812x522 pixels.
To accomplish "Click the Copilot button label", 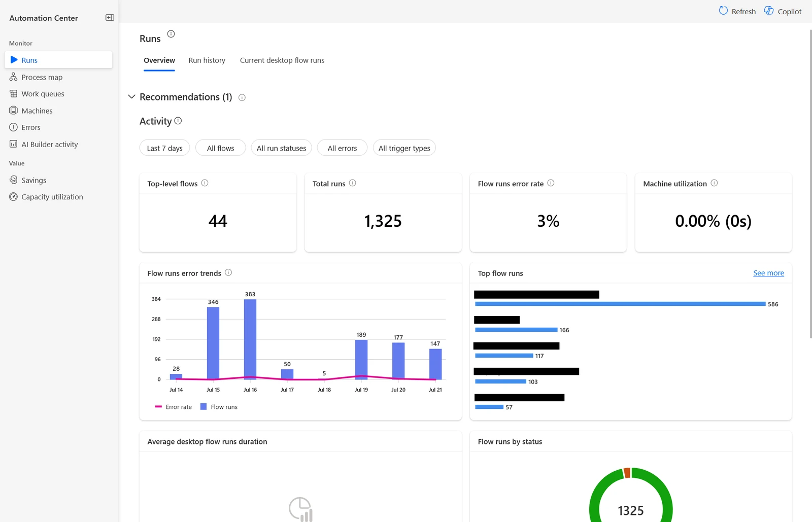I will (790, 11).
